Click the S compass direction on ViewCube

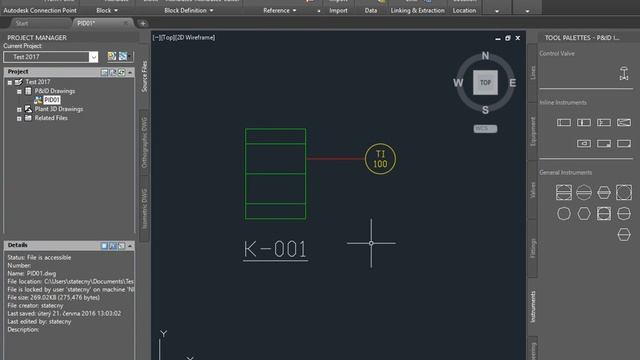point(485,110)
